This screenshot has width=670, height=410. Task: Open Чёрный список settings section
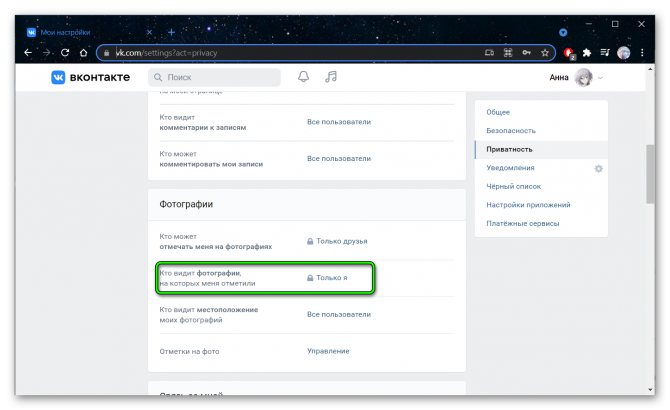pyautogui.click(x=513, y=186)
